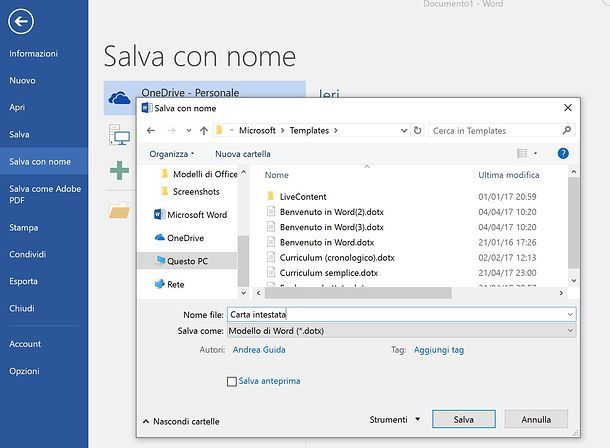Collapse folders with Nascondi cartelle

[181, 421]
